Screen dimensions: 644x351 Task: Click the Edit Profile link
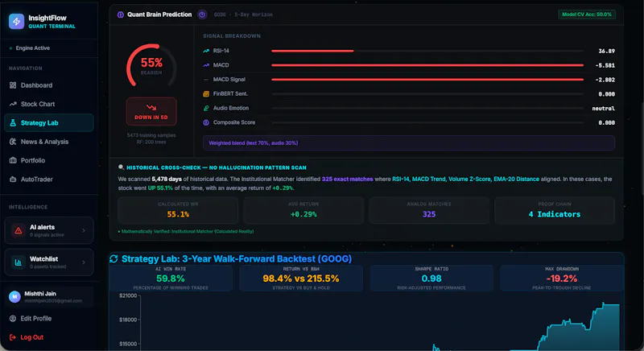(36, 319)
